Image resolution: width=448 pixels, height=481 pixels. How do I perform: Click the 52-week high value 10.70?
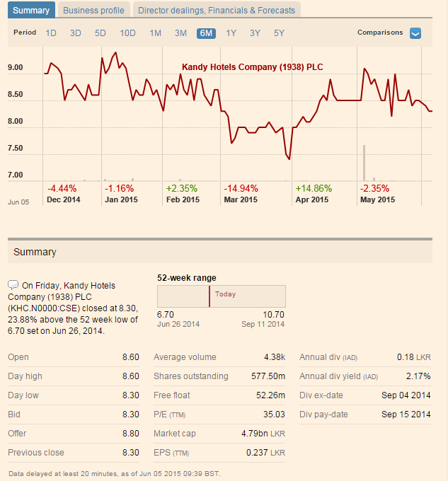point(274,315)
